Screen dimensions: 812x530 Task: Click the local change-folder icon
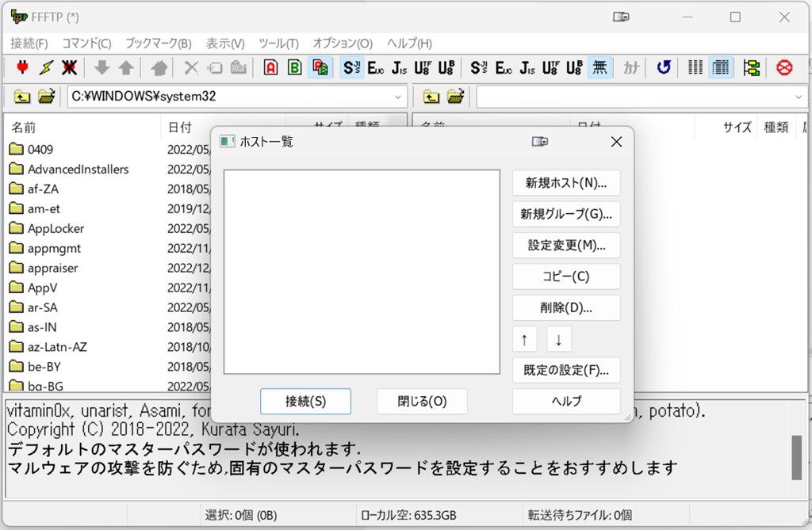(x=46, y=97)
